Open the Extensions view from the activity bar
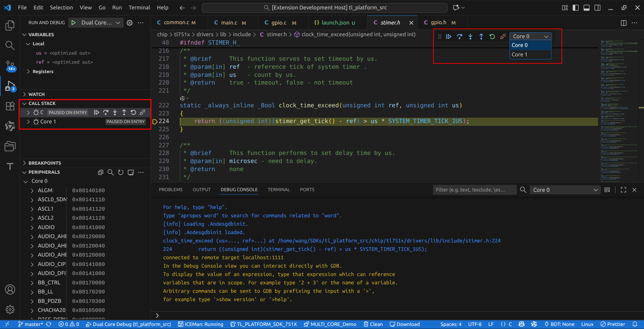 tap(10, 106)
